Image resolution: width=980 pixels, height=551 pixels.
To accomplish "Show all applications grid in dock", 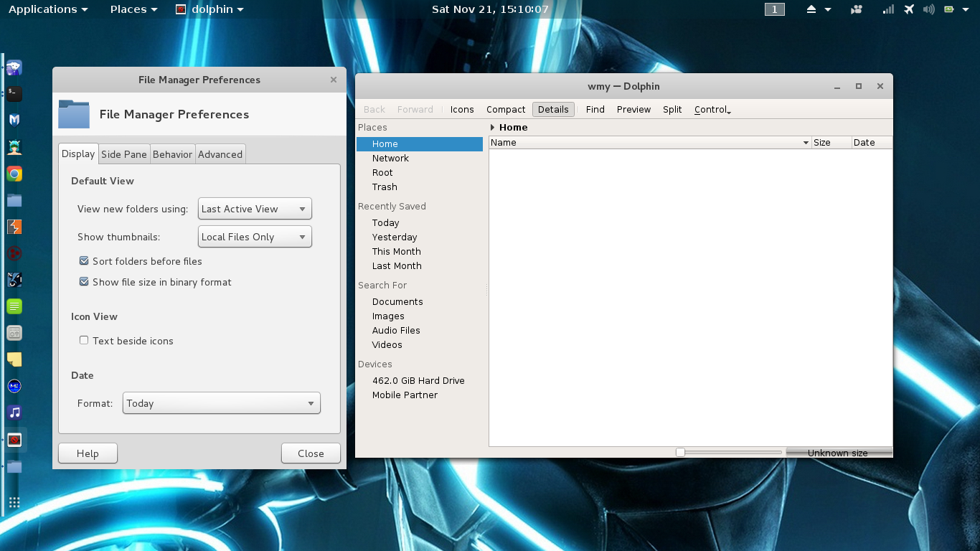I will [14, 503].
